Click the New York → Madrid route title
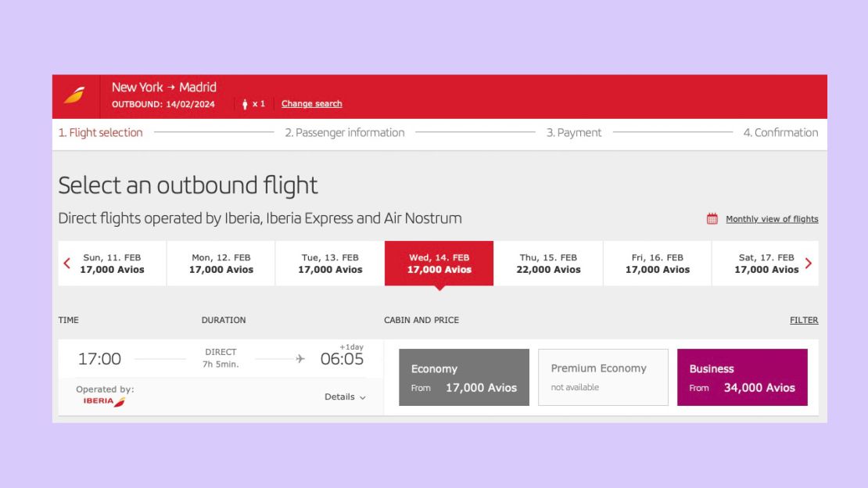The width and height of the screenshot is (868, 488). (x=164, y=87)
